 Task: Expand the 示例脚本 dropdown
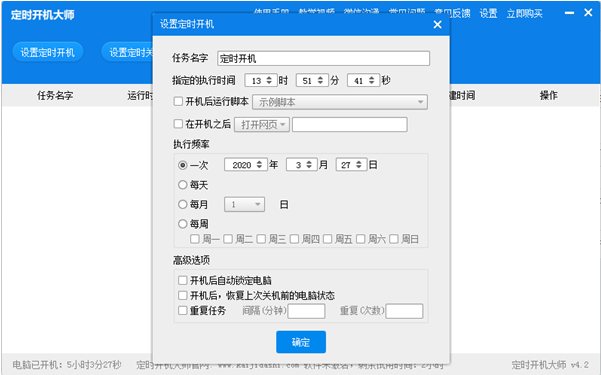coord(340,102)
